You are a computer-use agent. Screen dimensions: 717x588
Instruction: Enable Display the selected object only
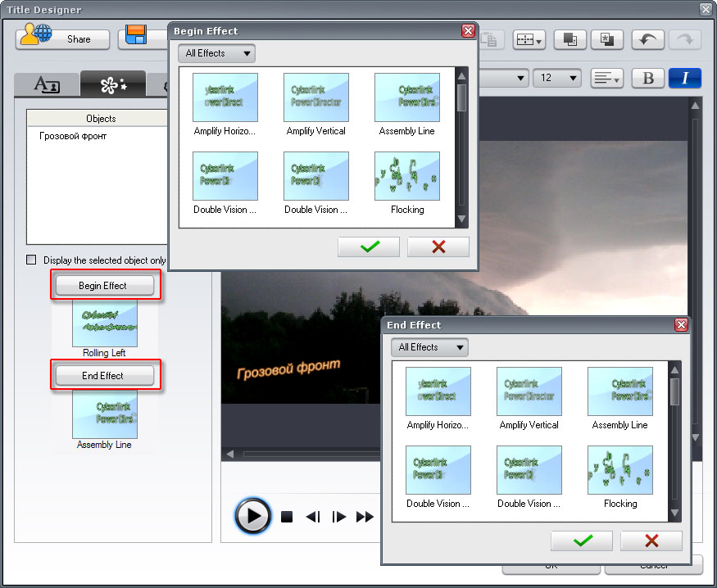31,260
